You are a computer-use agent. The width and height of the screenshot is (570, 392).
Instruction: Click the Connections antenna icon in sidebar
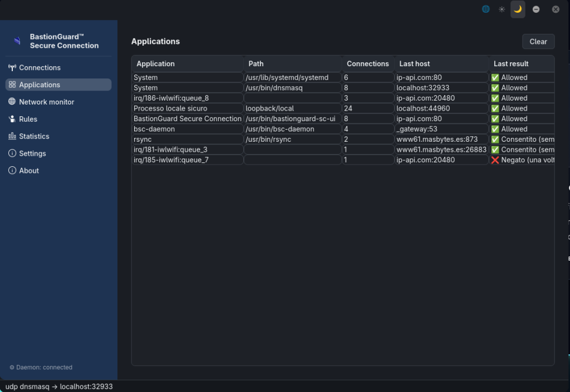12,67
